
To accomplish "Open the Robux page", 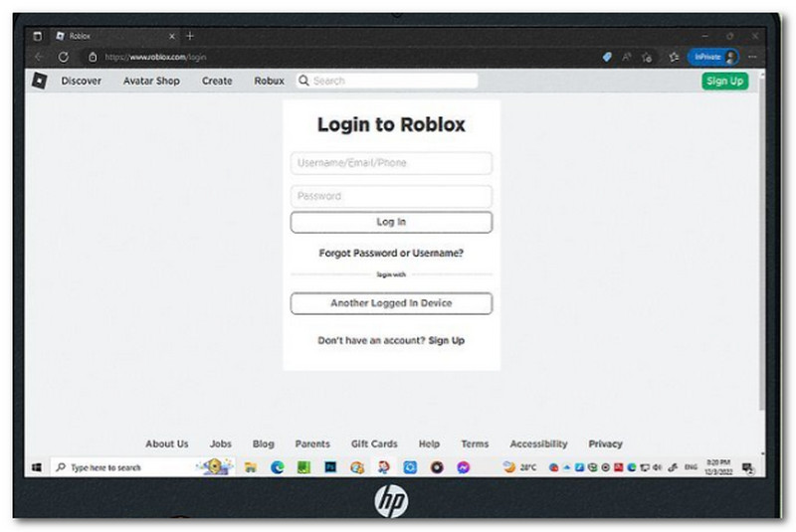I will (269, 82).
